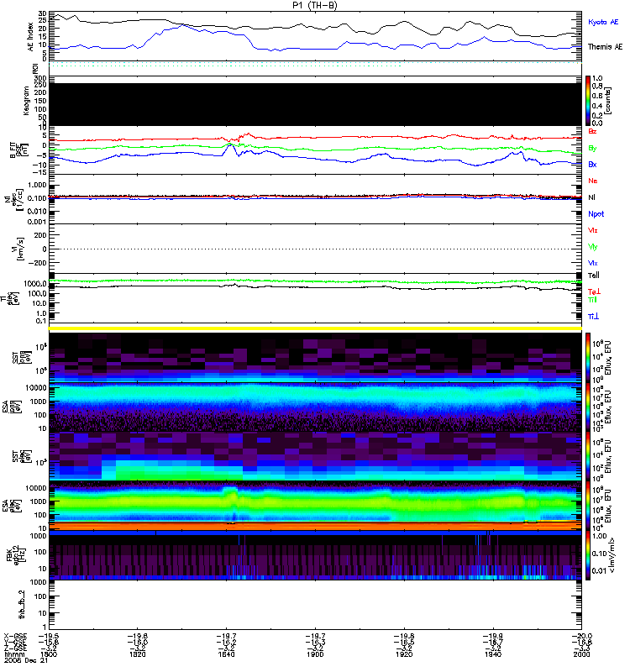
Task: Click the Vi km/s axis label
Action: coord(19,249)
